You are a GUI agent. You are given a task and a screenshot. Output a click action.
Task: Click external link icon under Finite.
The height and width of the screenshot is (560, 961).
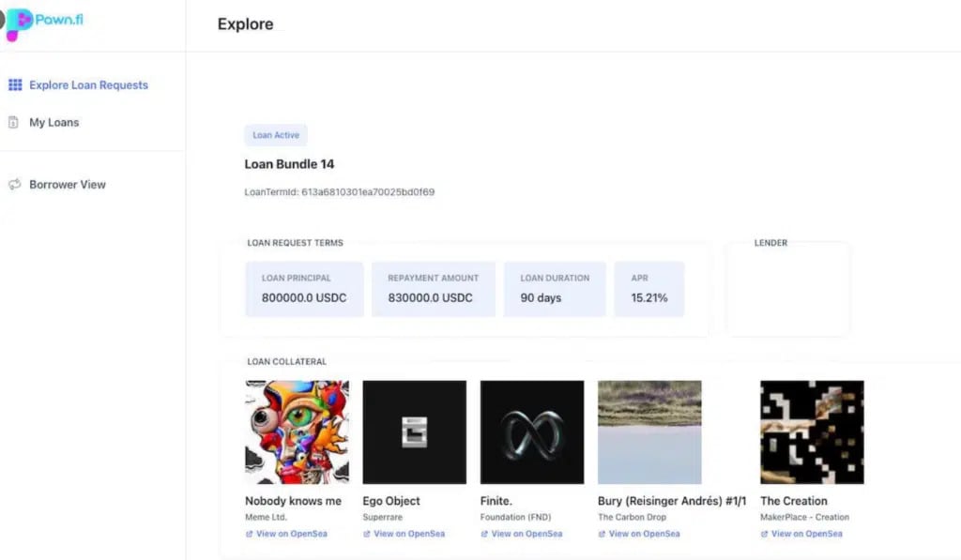(x=484, y=535)
